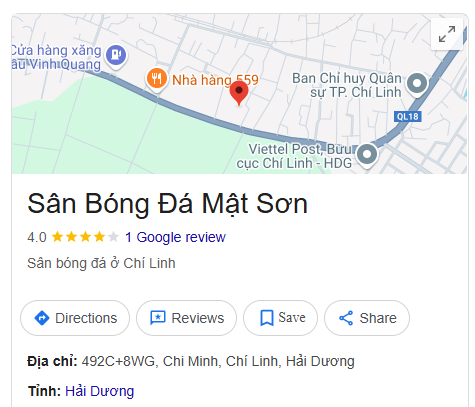475x407 pixels.
Task: Click the Reviews star speech bubble icon
Action: 157,318
